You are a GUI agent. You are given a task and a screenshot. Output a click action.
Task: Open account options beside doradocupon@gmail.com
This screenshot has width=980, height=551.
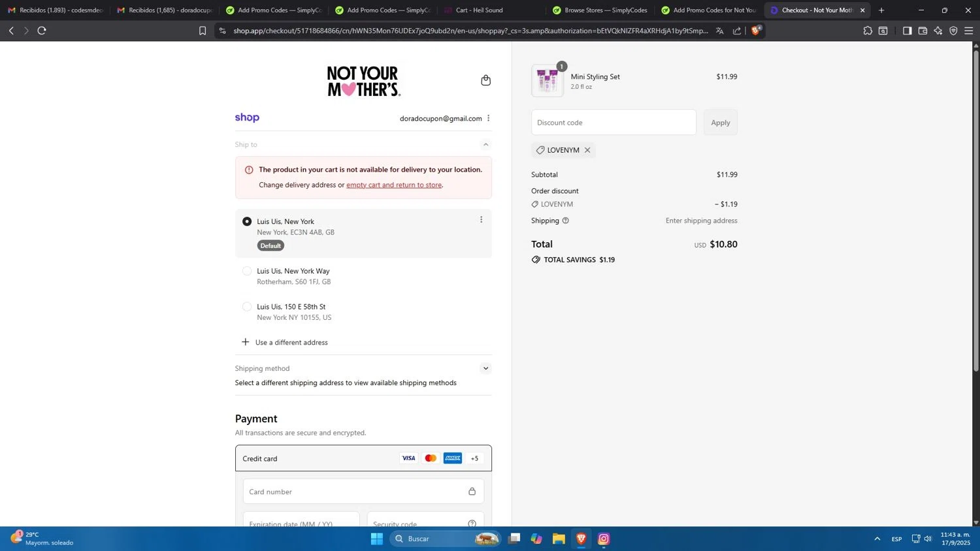[x=488, y=118]
